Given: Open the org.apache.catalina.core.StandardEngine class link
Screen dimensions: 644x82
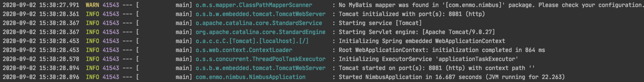Looking at the screenshot, I should 260,32.
